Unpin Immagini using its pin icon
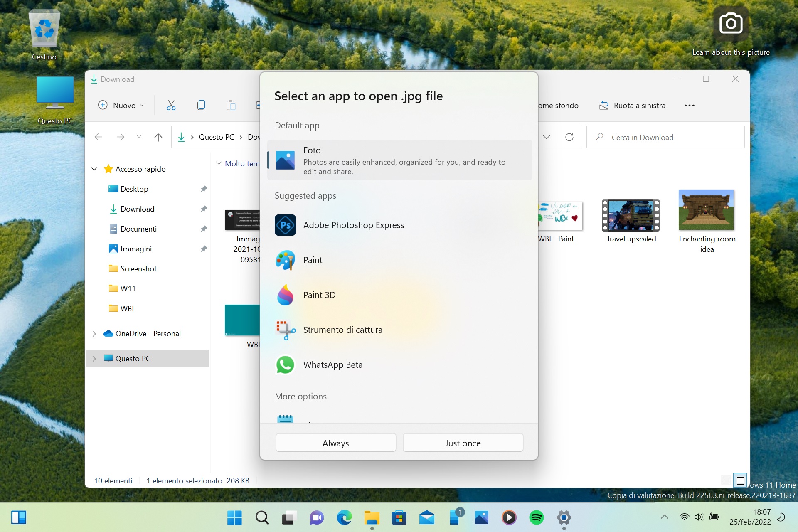This screenshot has height=532, width=798. click(x=204, y=249)
